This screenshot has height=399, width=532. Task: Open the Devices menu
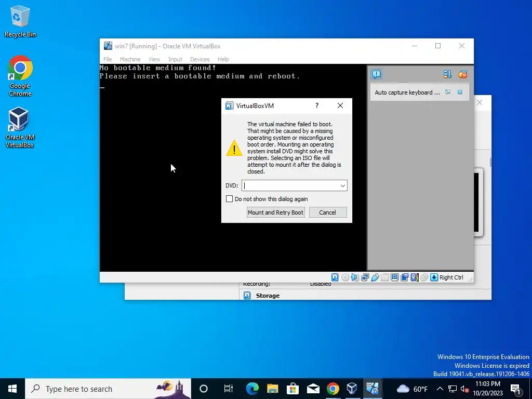[200, 59]
